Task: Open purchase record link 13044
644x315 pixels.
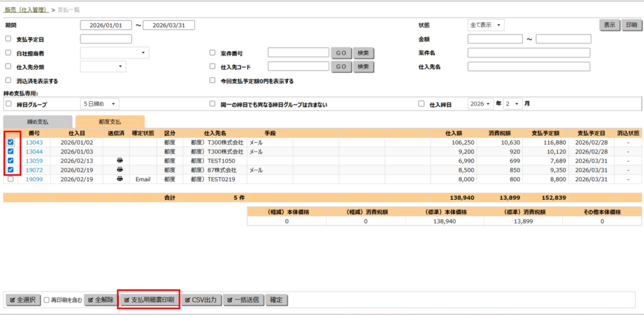Action: click(34, 152)
